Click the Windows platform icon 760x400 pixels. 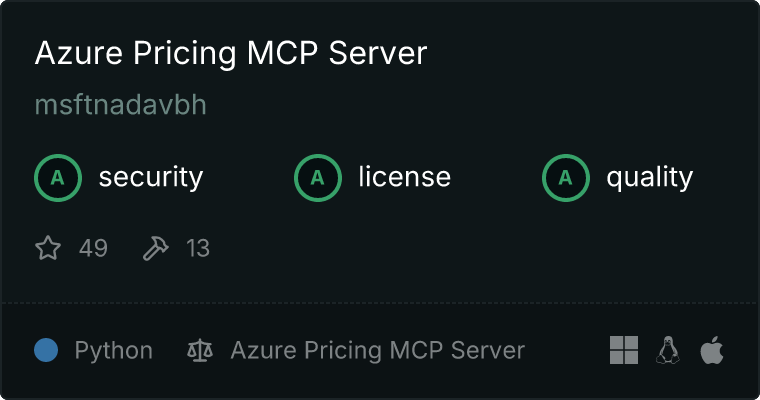(x=624, y=350)
